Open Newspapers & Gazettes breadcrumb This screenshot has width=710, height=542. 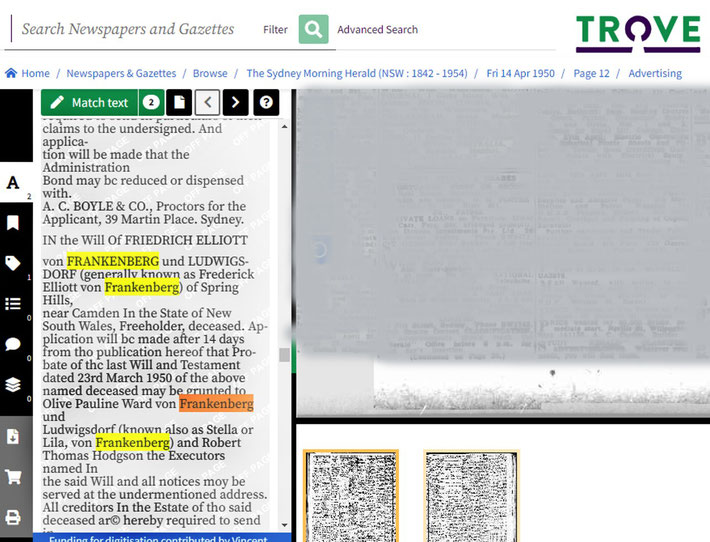tap(121, 73)
